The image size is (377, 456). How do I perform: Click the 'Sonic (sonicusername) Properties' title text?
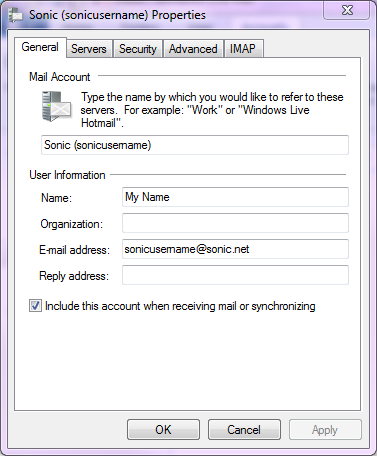tap(117, 15)
